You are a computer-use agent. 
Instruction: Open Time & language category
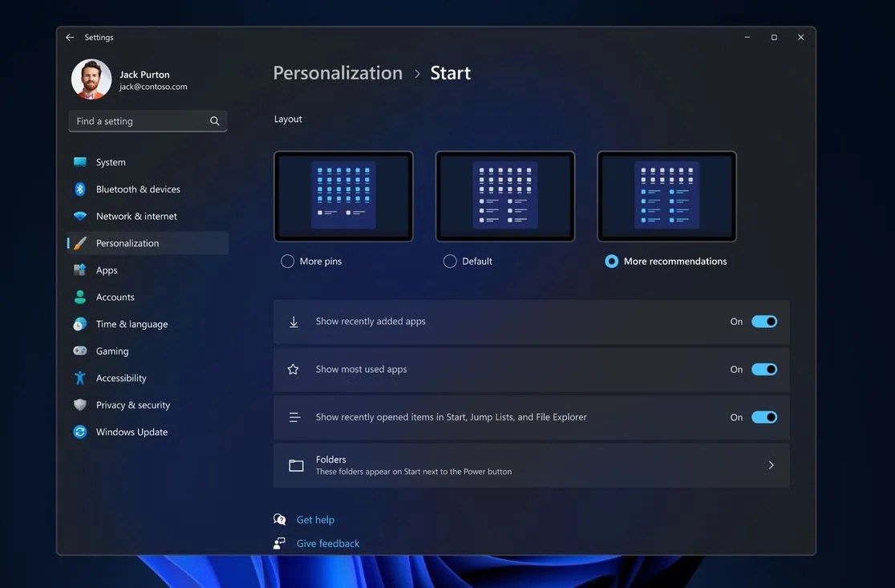click(x=148, y=324)
